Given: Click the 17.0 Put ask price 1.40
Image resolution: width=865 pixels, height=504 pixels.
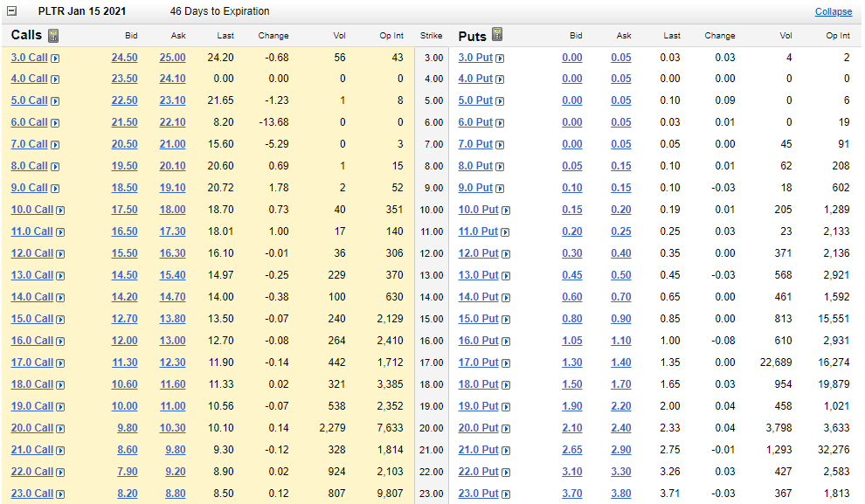Looking at the screenshot, I should coord(621,362).
